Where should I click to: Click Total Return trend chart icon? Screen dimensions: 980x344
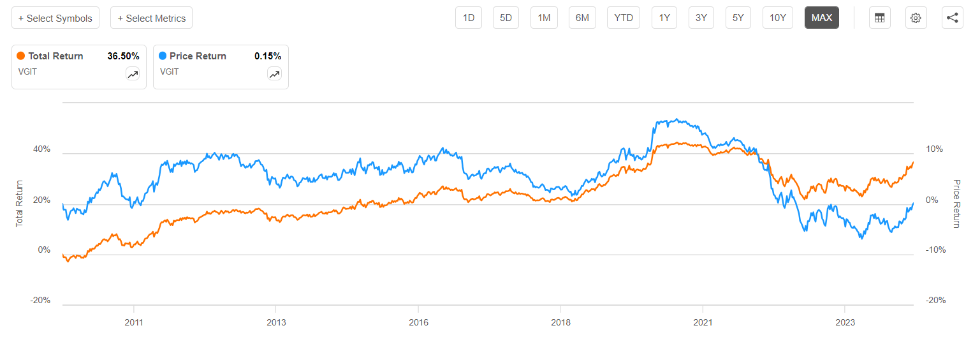point(133,75)
